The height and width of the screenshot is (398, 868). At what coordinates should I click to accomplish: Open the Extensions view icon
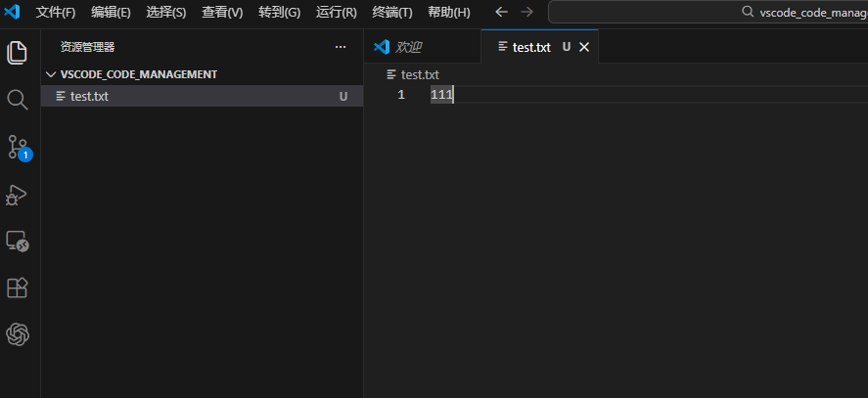point(18,287)
